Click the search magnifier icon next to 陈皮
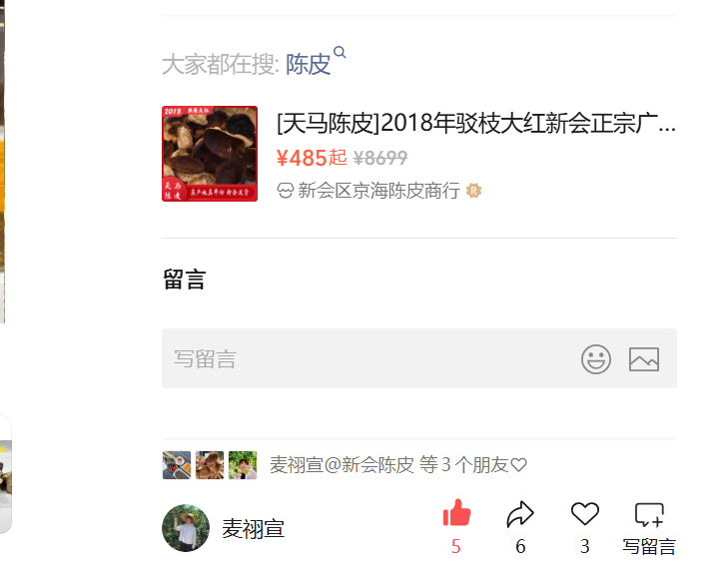This screenshot has height=574, width=728. [340, 52]
